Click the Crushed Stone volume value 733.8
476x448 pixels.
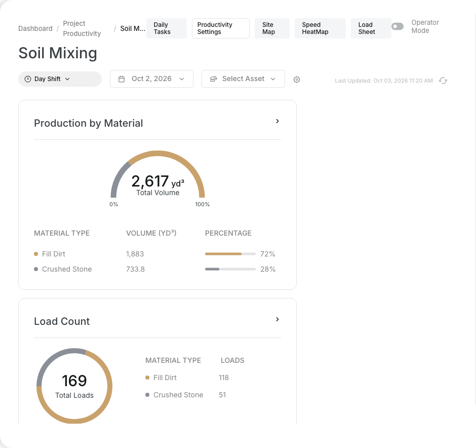pyautogui.click(x=135, y=269)
